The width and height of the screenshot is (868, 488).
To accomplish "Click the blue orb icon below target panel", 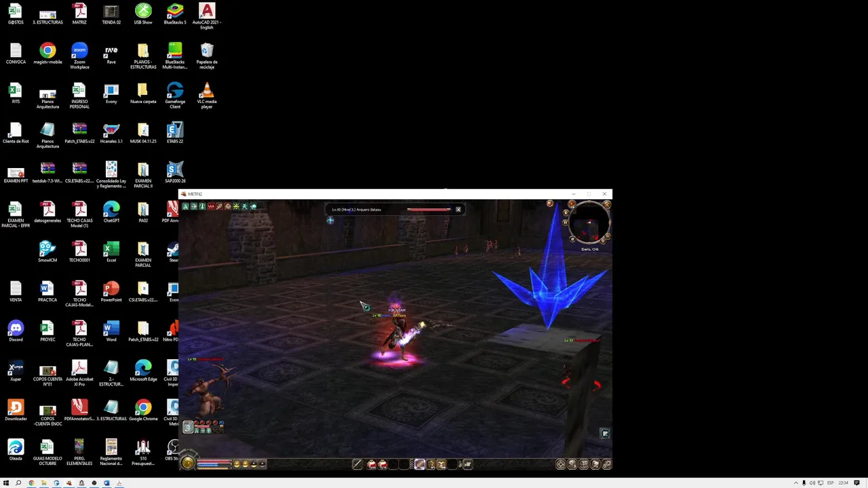I will tap(330, 220).
